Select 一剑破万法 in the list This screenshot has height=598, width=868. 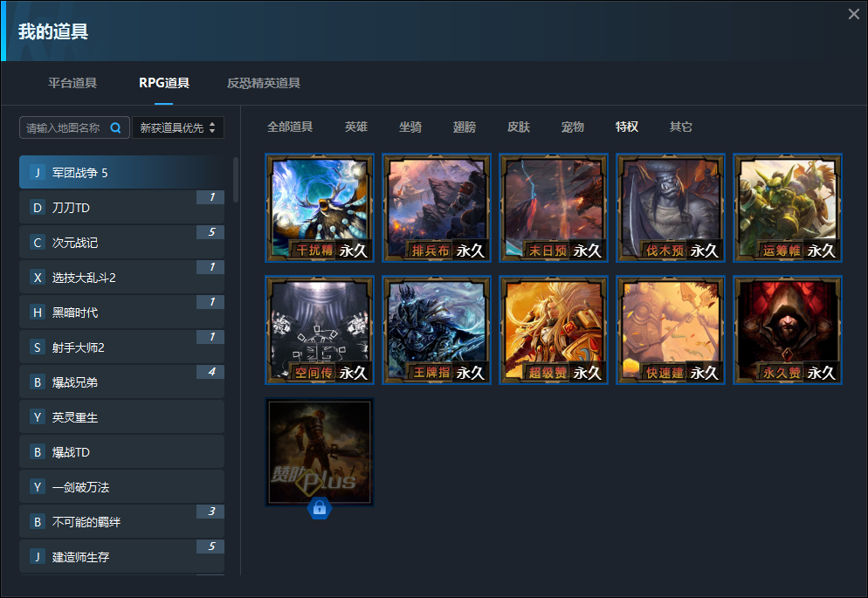point(121,487)
